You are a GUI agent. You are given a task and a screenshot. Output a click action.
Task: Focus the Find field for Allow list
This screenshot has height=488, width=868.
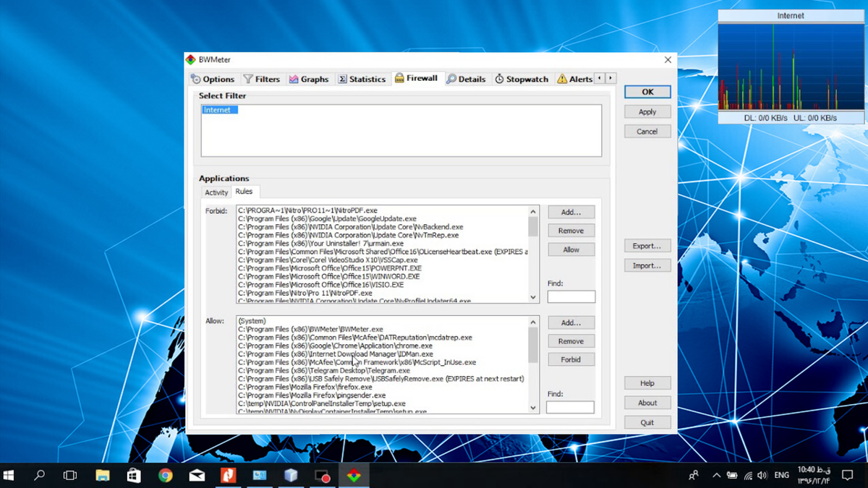pyautogui.click(x=570, y=407)
